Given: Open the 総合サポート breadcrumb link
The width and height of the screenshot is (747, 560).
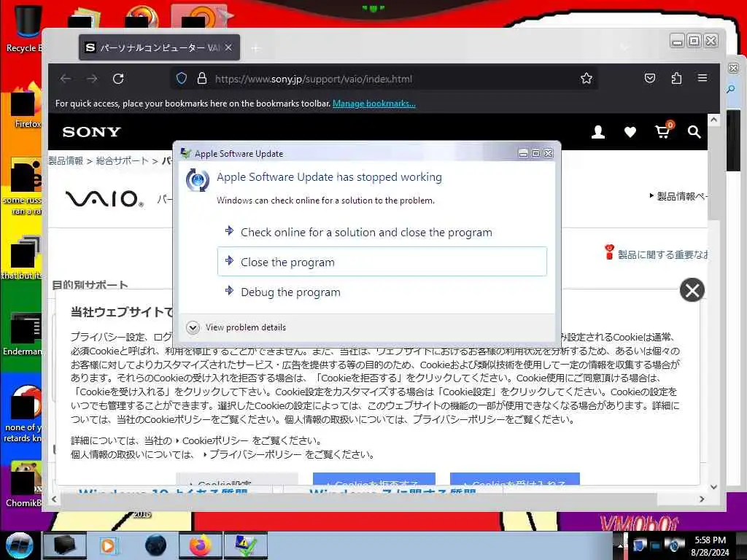Looking at the screenshot, I should [123, 160].
